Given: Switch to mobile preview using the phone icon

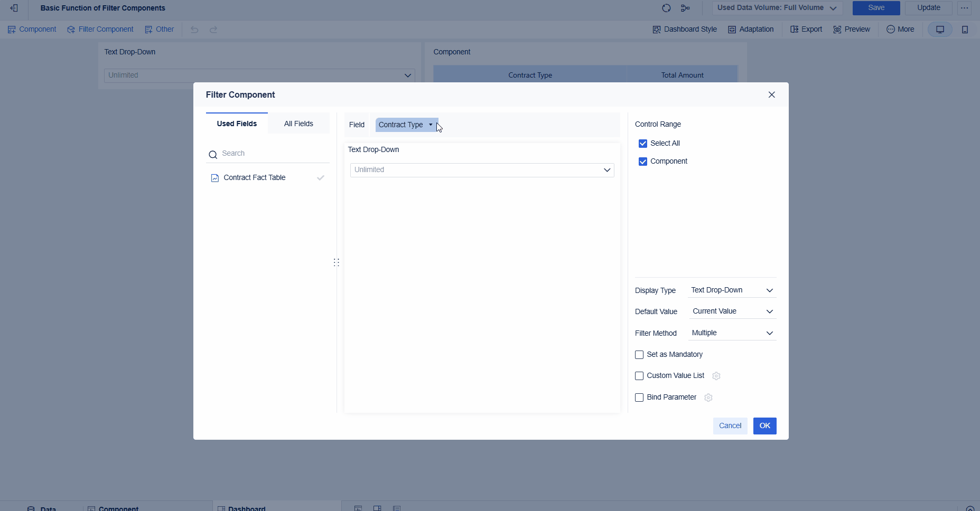Looking at the screenshot, I should click(x=966, y=29).
